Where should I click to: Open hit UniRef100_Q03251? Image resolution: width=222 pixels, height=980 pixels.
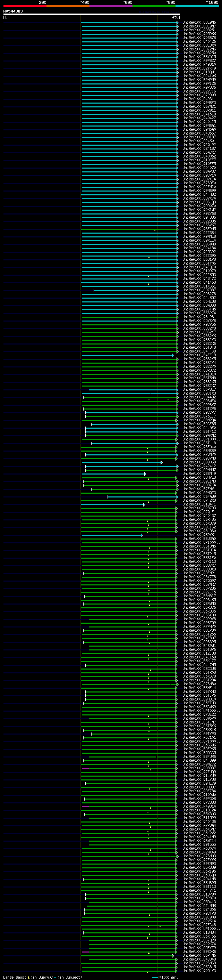[199, 30]
